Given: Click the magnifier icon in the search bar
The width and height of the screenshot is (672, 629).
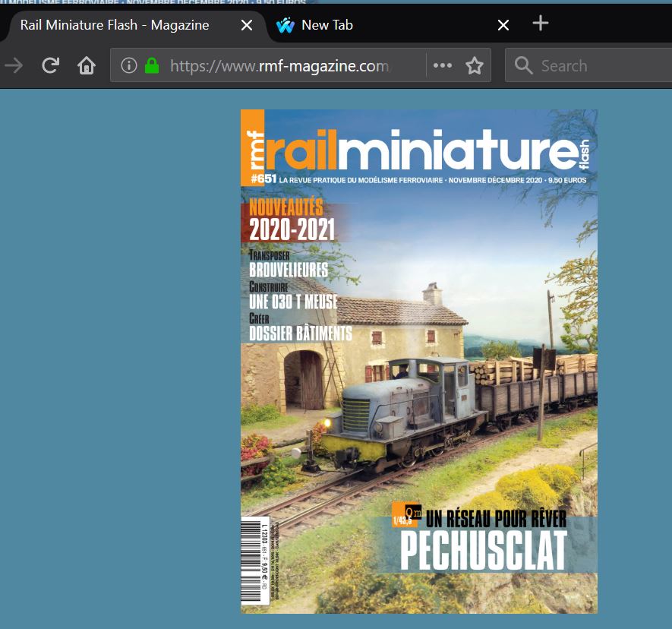Looking at the screenshot, I should point(523,66).
